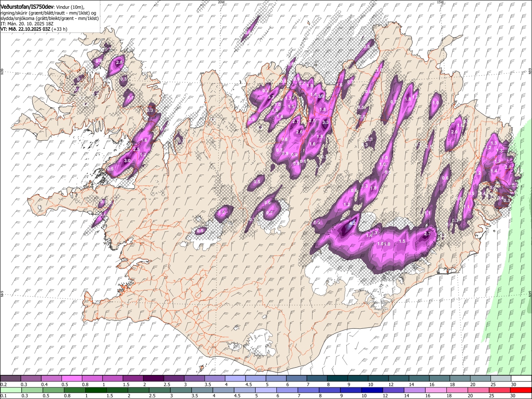
Task: Click the 'VT: Mið. 22.10.2025 03Z' valid time
Action: click(x=25, y=30)
